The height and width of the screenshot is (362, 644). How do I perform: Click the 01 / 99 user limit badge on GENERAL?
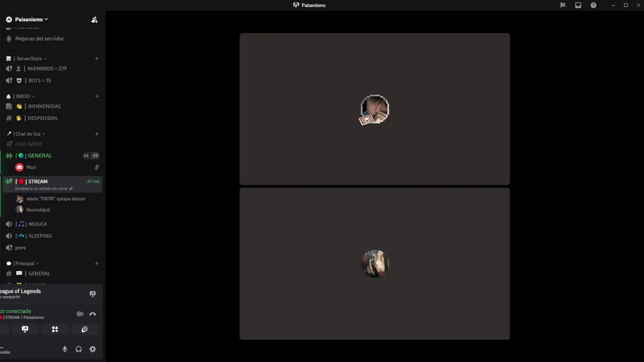91,156
